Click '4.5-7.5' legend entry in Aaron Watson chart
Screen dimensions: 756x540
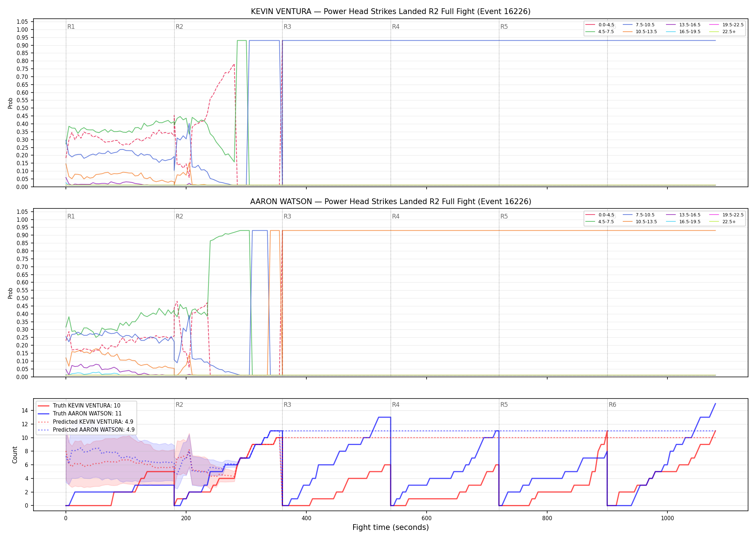click(x=600, y=222)
